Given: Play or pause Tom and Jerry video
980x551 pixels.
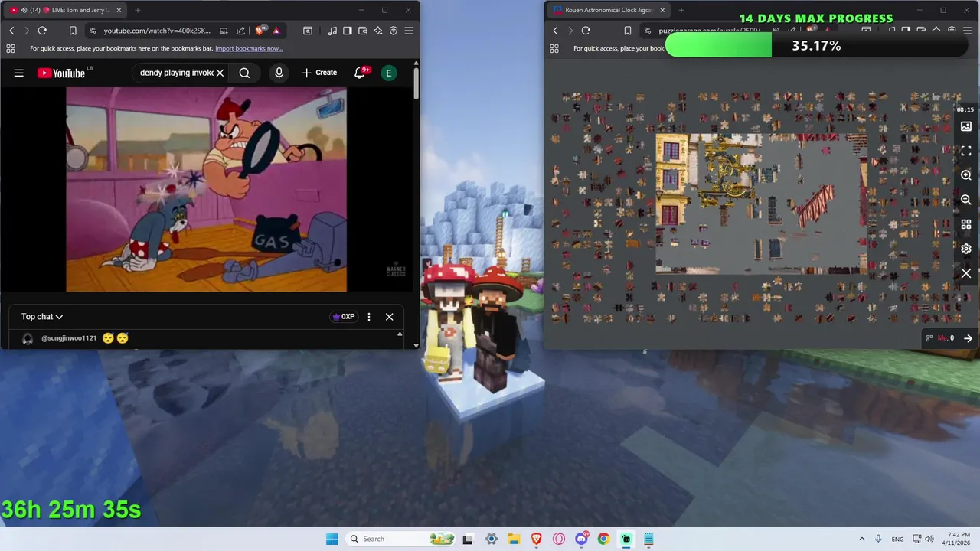Looking at the screenshot, I should point(206,189).
